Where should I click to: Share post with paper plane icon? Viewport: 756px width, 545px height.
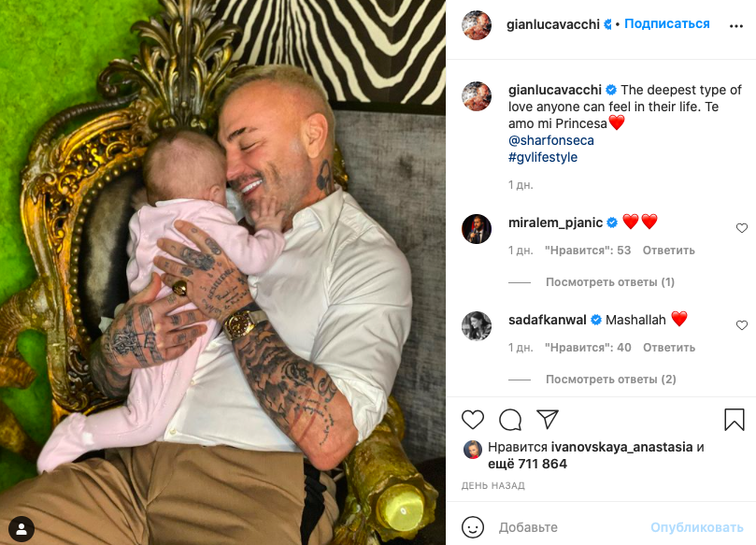tap(548, 419)
